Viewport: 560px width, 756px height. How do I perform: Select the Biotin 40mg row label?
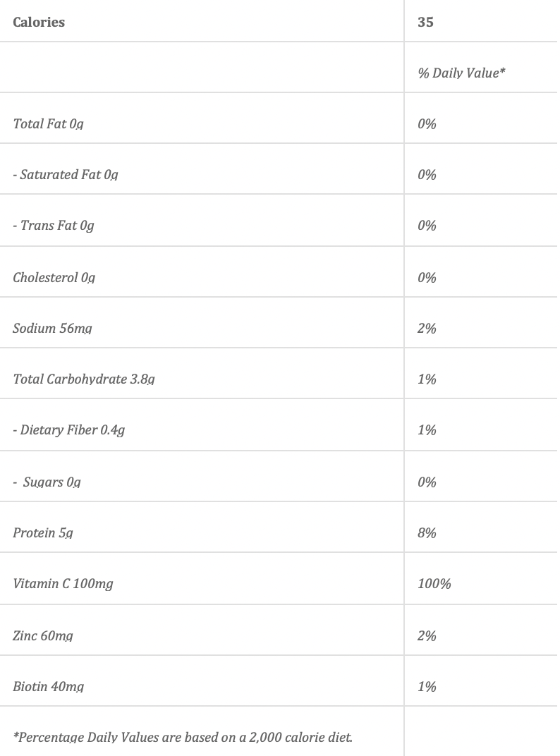(x=48, y=687)
